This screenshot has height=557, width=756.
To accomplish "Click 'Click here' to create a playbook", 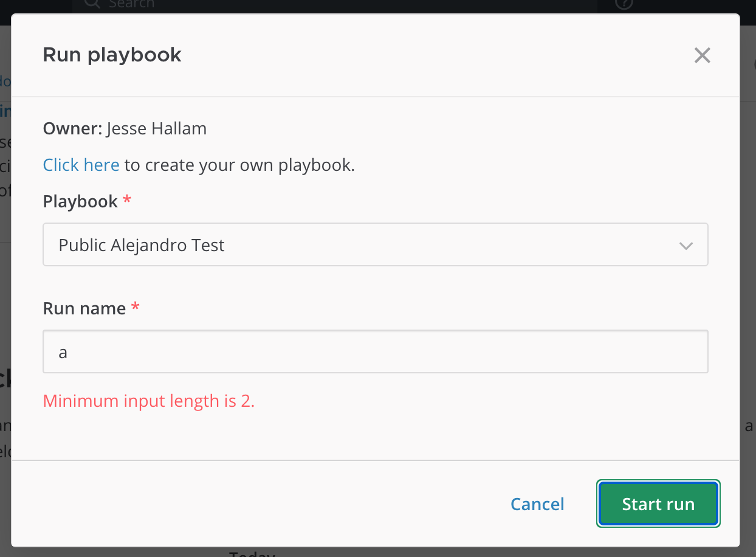I will (81, 164).
